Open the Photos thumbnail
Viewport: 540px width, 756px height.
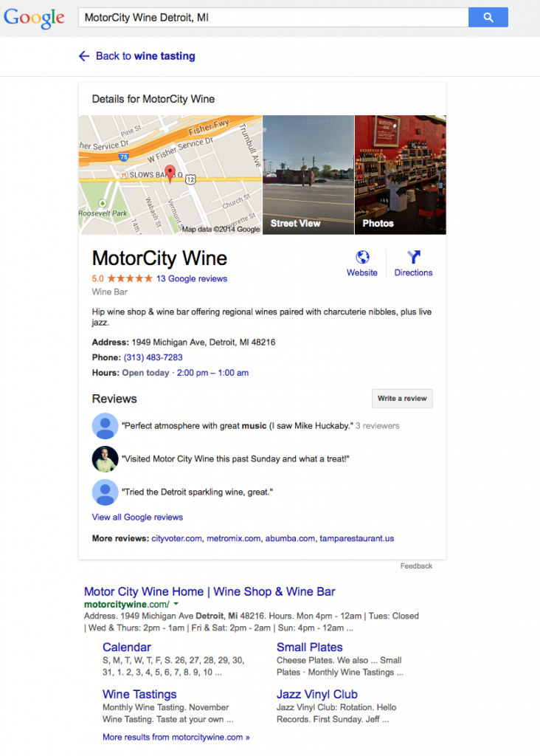pyautogui.click(x=401, y=175)
